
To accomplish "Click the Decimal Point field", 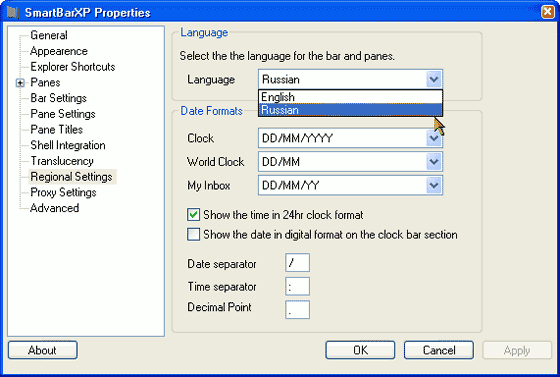I will (x=297, y=310).
